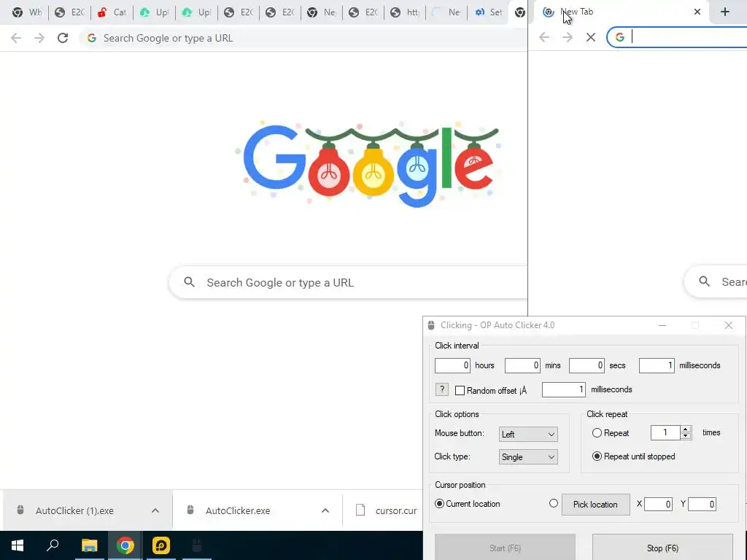747x560 pixels.
Task: Open the Windows Start menu
Action: (x=18, y=545)
